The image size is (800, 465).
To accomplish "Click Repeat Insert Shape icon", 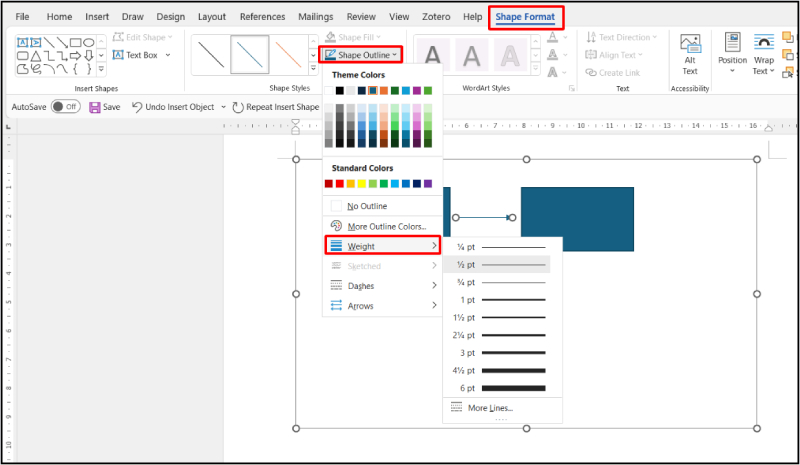I will [x=238, y=107].
